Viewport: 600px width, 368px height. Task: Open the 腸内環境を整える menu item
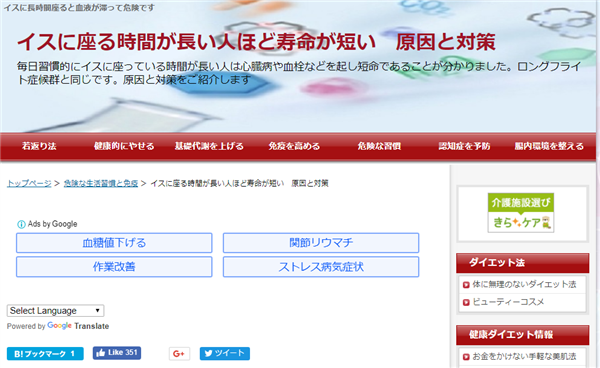pos(549,146)
